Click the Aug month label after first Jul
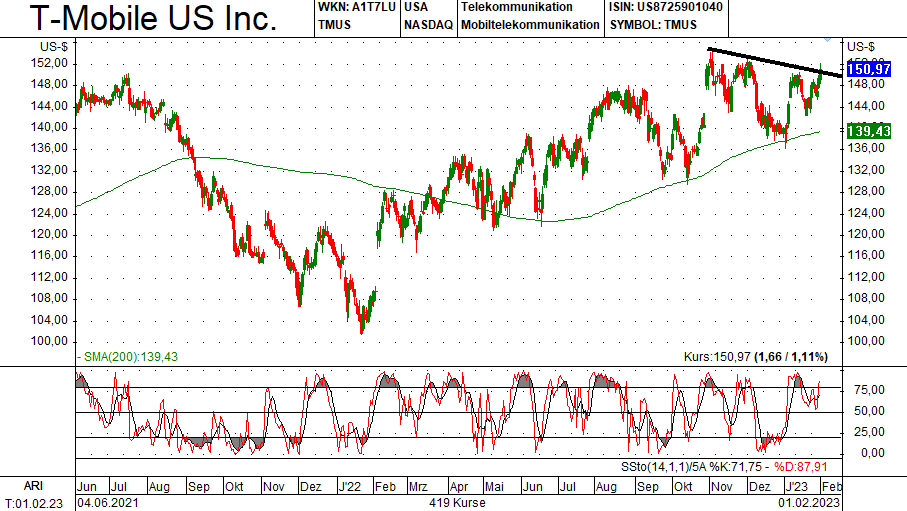Image resolution: width=907 pixels, height=511 pixels. (159, 486)
